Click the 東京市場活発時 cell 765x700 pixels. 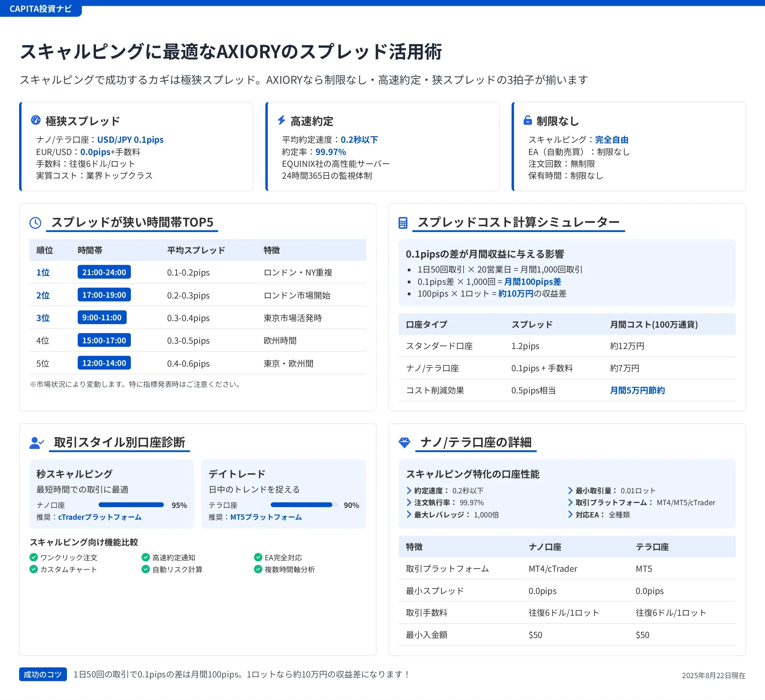pos(293,318)
